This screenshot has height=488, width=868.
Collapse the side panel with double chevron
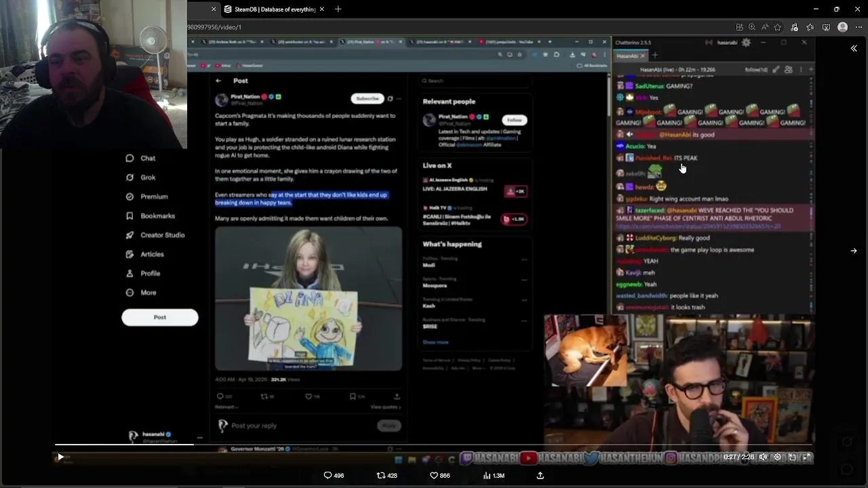[854, 48]
